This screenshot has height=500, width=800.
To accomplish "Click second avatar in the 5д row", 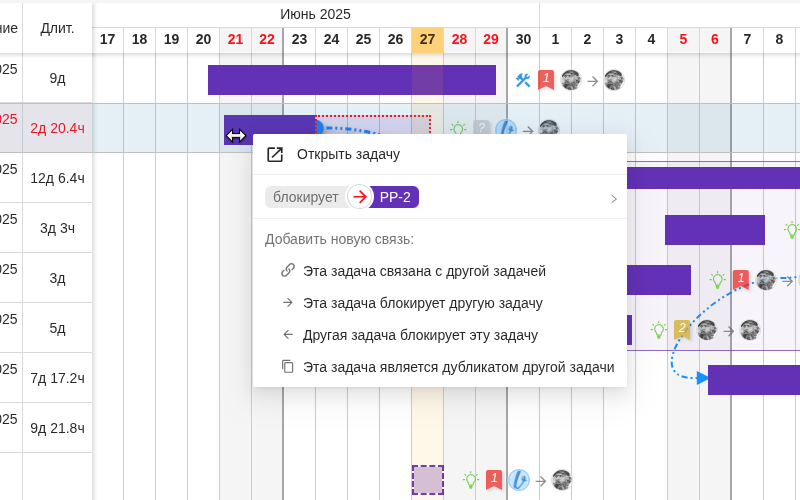I will click(x=749, y=330).
